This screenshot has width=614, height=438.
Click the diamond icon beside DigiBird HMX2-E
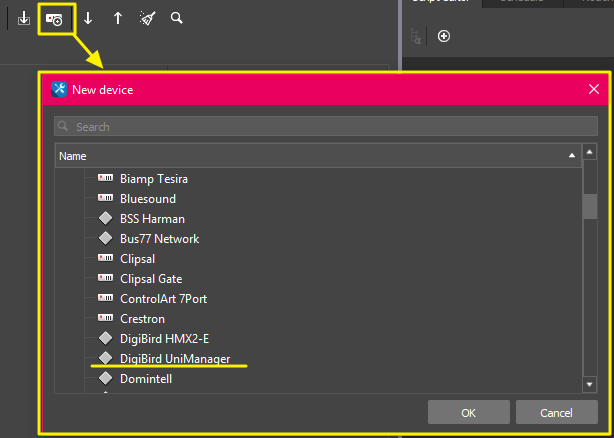click(x=105, y=338)
